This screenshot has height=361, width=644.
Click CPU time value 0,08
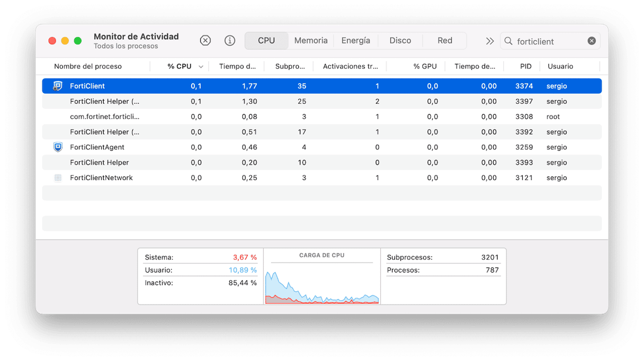(x=249, y=116)
